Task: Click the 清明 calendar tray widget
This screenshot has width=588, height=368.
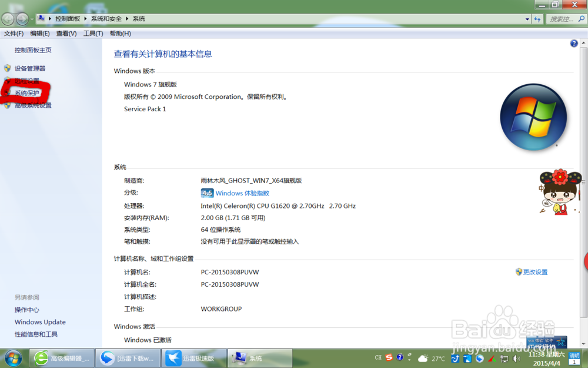Action: [x=574, y=358]
